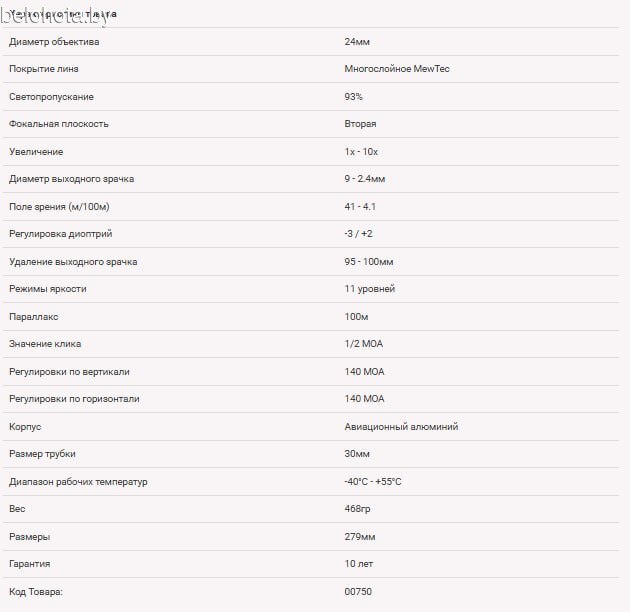Click the '11 уровней' brightness value
This screenshot has width=630, height=612.
(369, 289)
